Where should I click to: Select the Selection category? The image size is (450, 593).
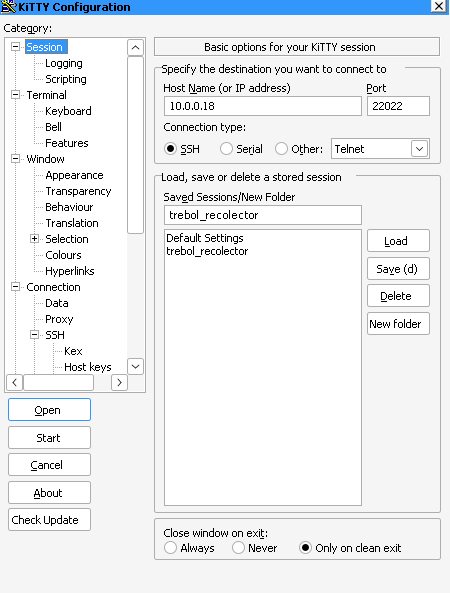click(x=67, y=239)
